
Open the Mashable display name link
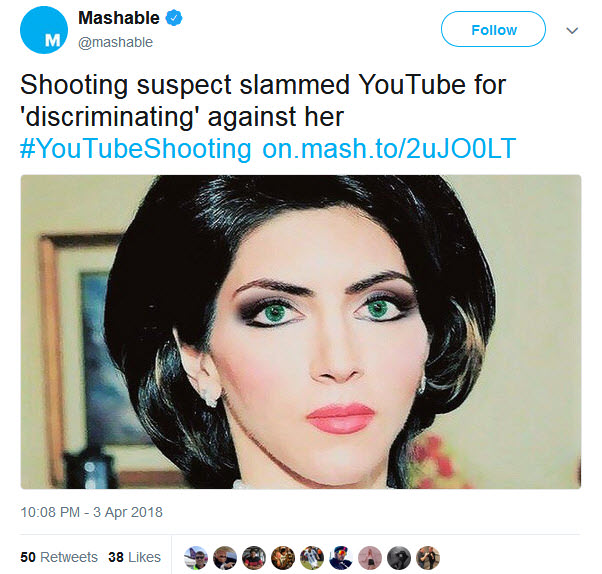pyautogui.click(x=119, y=18)
